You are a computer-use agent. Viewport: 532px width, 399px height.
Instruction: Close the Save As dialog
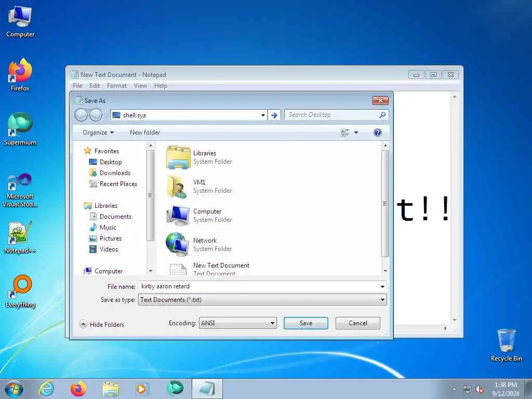coord(380,100)
